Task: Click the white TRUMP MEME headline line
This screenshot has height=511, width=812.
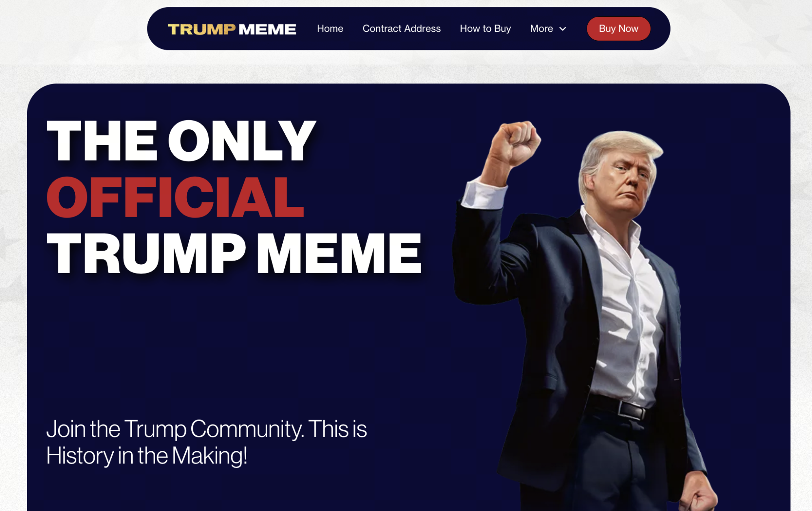Action: coord(234,254)
